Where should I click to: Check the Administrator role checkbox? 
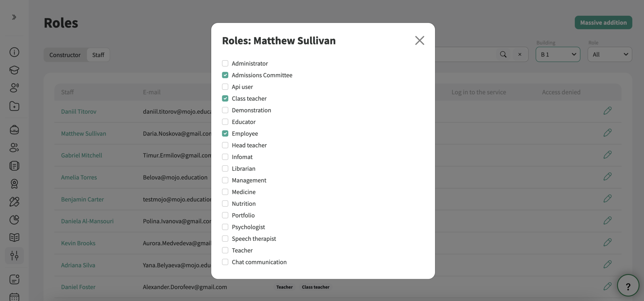225,63
